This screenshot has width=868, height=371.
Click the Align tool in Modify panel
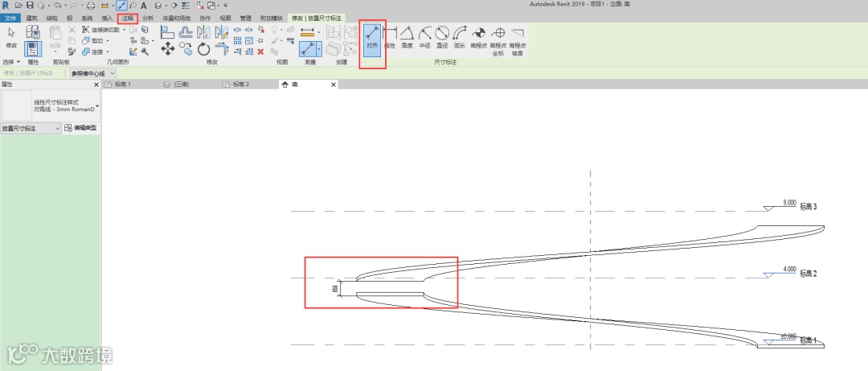168,31
